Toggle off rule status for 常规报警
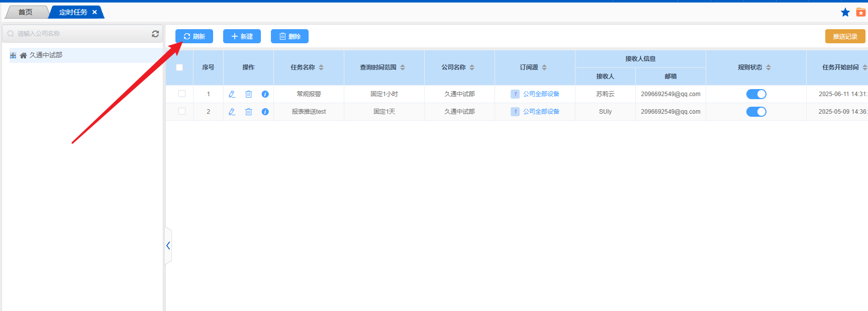Image resolution: width=868 pixels, height=311 pixels. [x=756, y=94]
